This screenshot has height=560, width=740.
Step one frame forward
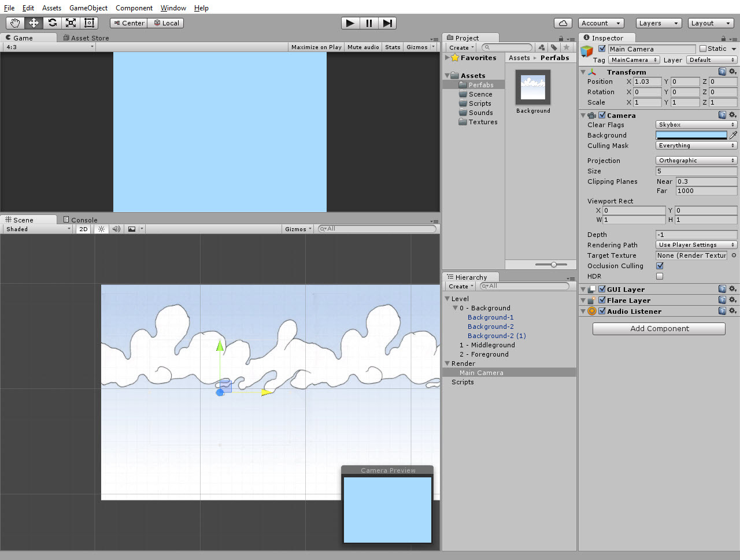point(387,23)
